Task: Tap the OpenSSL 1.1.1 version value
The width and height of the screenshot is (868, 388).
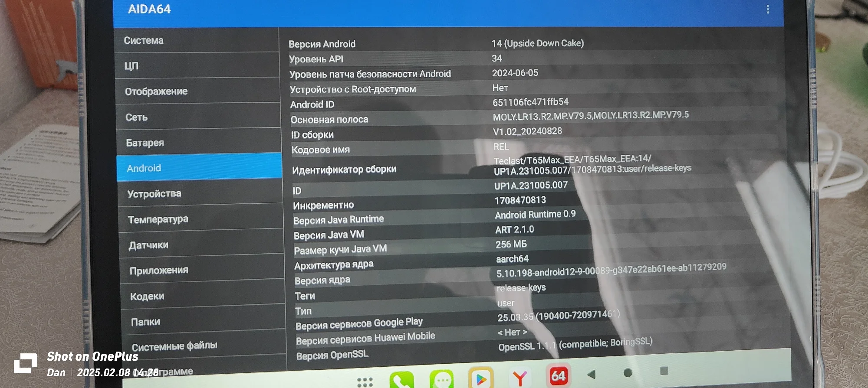Action: pos(575,344)
